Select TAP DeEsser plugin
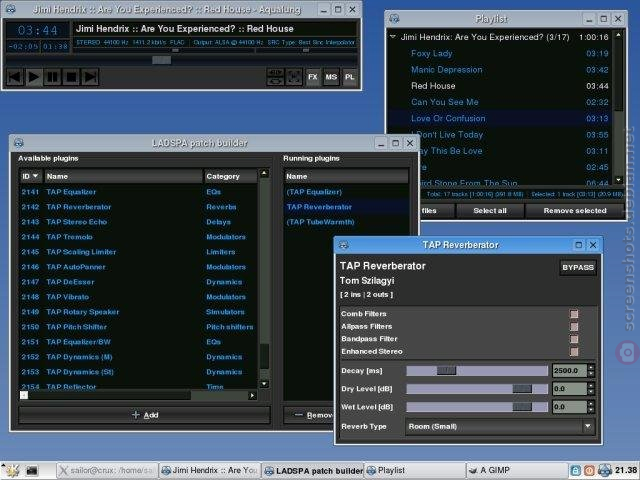Image resolution: width=640 pixels, height=480 pixels. click(x=139, y=282)
